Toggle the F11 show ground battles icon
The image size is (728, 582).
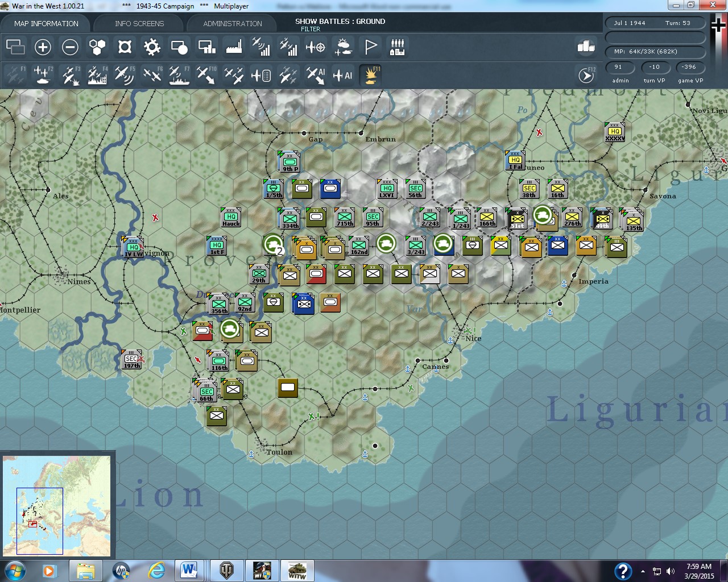(x=370, y=75)
